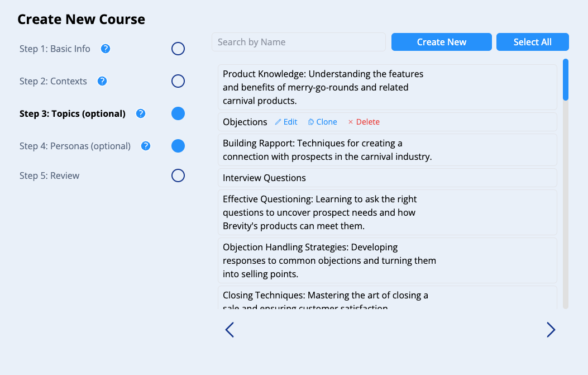Select the Step 2 Contexts circle indicator

point(178,81)
